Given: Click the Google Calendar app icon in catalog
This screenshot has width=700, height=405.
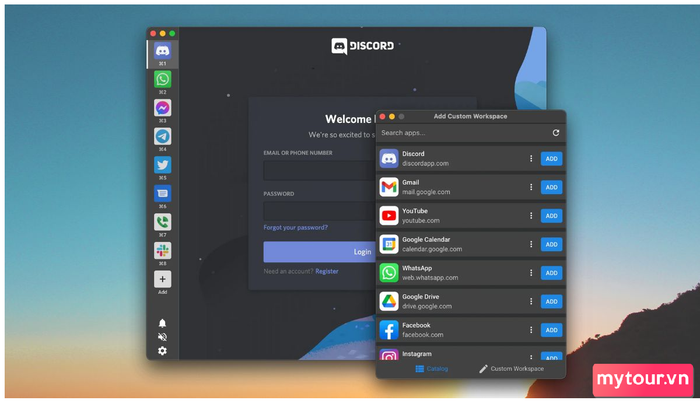Looking at the screenshot, I should click(389, 244).
